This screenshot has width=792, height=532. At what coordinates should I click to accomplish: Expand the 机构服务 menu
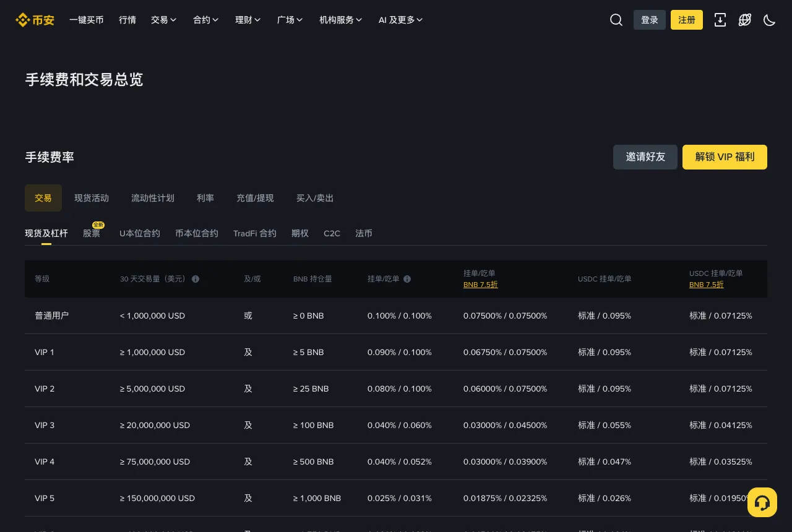[341, 20]
